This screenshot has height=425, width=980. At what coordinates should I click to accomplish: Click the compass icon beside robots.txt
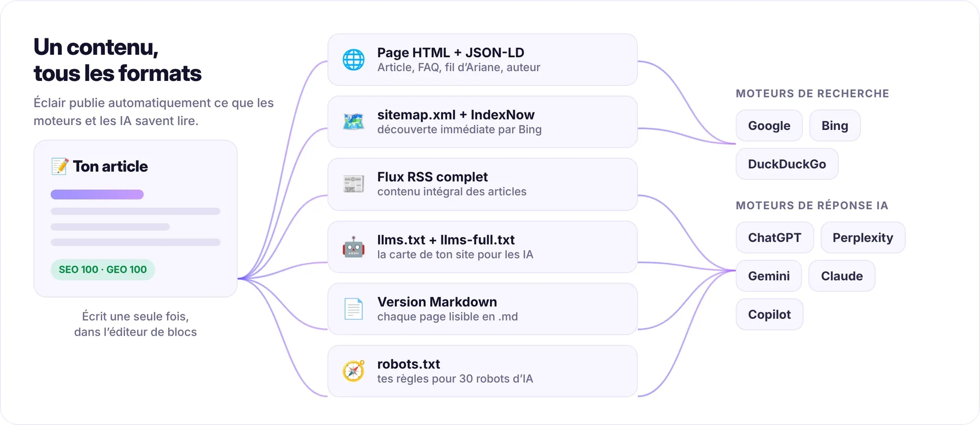[x=353, y=371]
